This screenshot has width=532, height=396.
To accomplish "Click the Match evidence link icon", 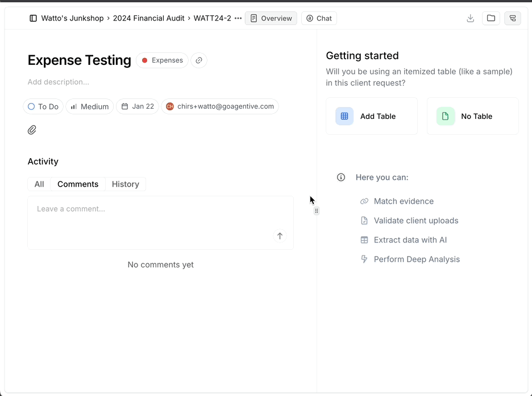I will [x=364, y=201].
